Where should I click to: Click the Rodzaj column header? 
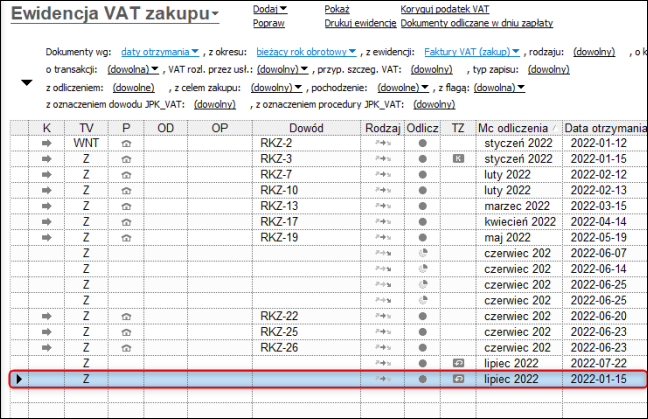pyautogui.click(x=382, y=128)
